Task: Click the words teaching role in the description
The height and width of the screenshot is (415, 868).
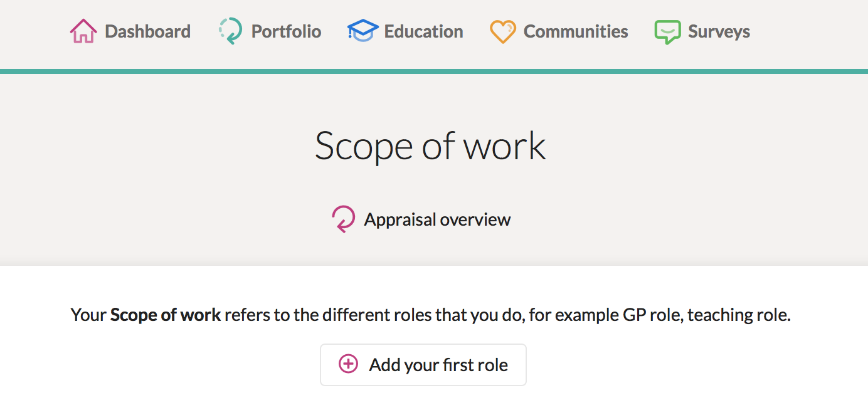Action: pyautogui.click(x=737, y=315)
